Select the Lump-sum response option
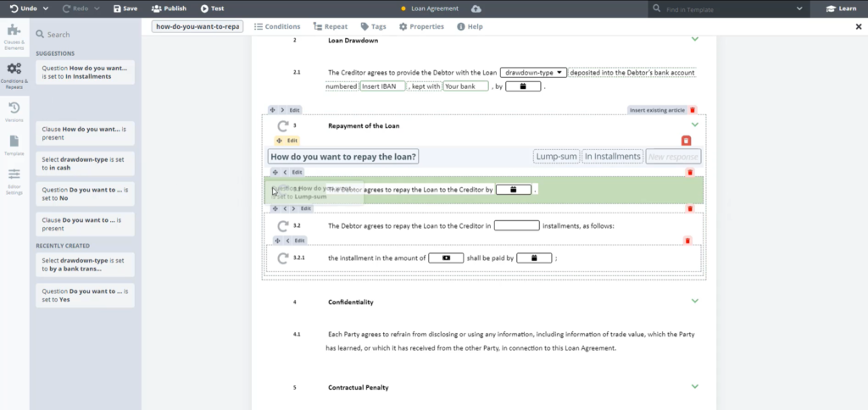Viewport: 868px width, 410px height. tap(556, 157)
